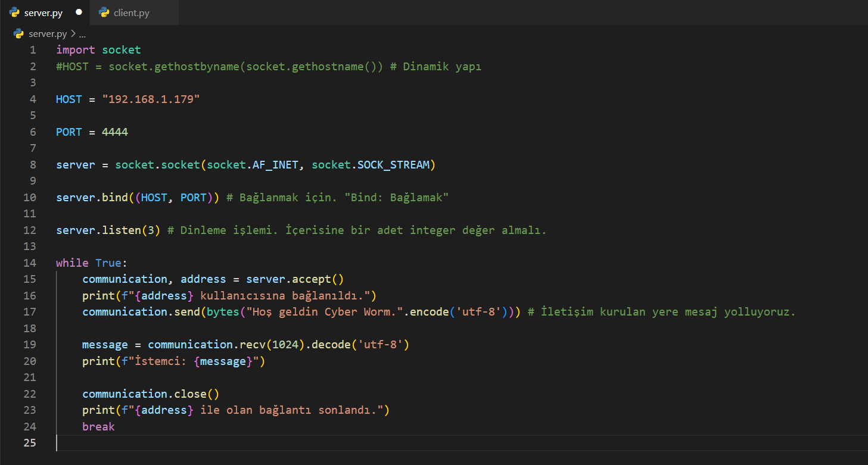Click line number 14 in the gutter
This screenshot has height=465, width=868.
tap(30, 263)
